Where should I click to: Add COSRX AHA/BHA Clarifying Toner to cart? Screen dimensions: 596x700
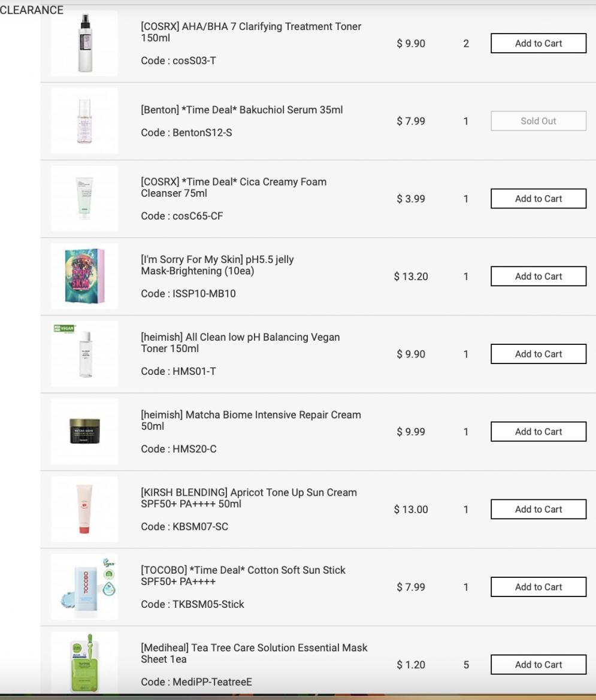(538, 43)
